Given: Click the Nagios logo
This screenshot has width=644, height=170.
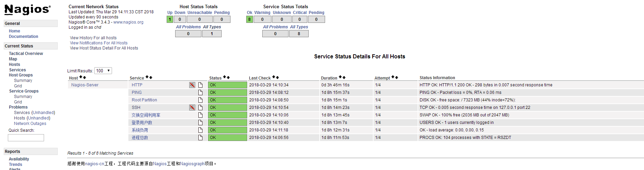Looking at the screenshot, I should click(28, 9).
